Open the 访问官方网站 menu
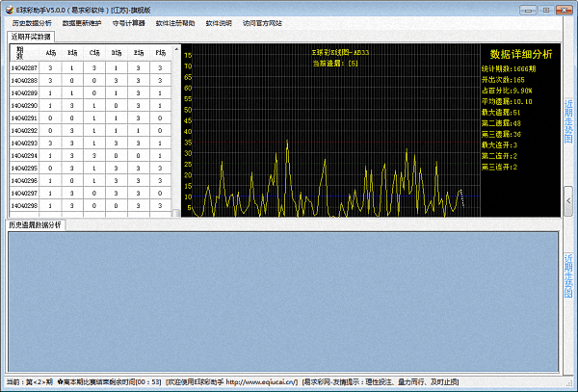This screenshot has height=392, width=578. coord(262,23)
